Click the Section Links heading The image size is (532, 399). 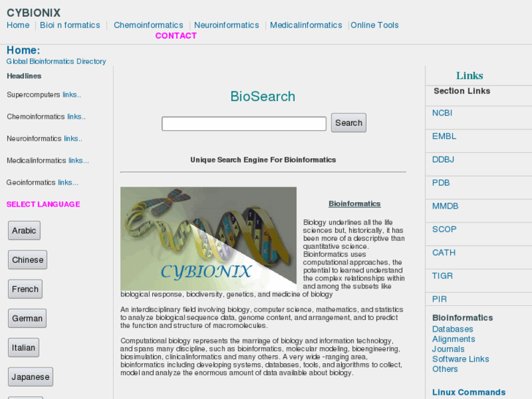[x=462, y=91]
